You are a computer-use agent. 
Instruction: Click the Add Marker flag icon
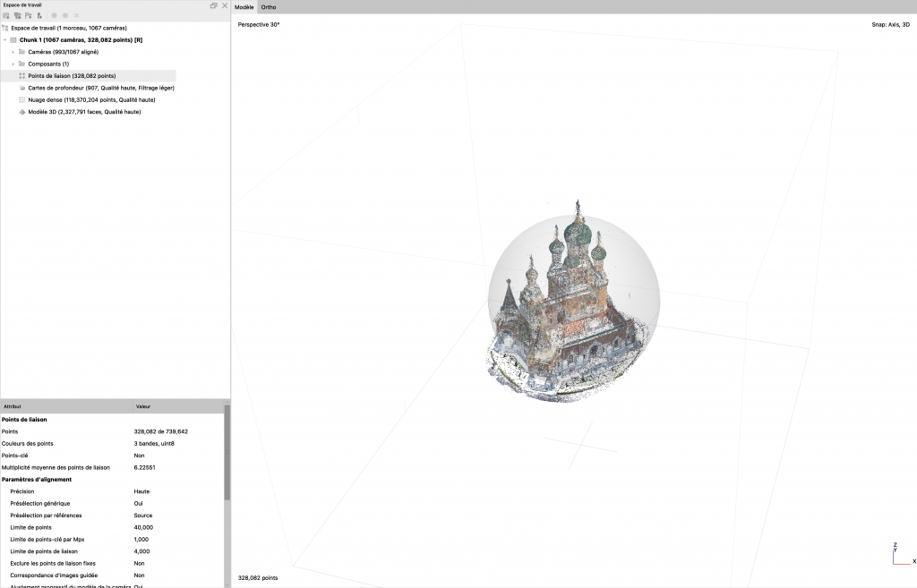[28, 16]
